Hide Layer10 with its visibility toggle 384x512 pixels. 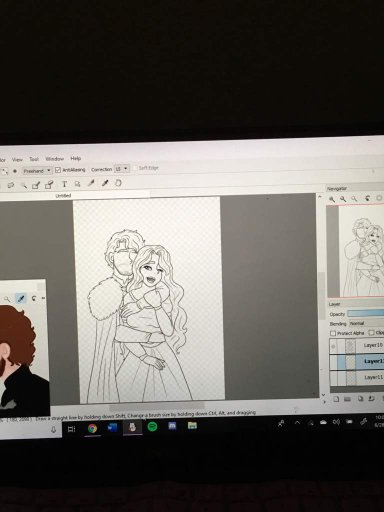pyautogui.click(x=333, y=347)
